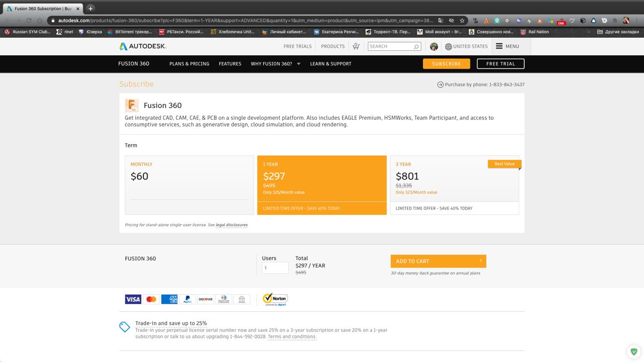Click the Trade-in and save up to 25% link
The width and height of the screenshot is (644, 362).
pos(171,323)
